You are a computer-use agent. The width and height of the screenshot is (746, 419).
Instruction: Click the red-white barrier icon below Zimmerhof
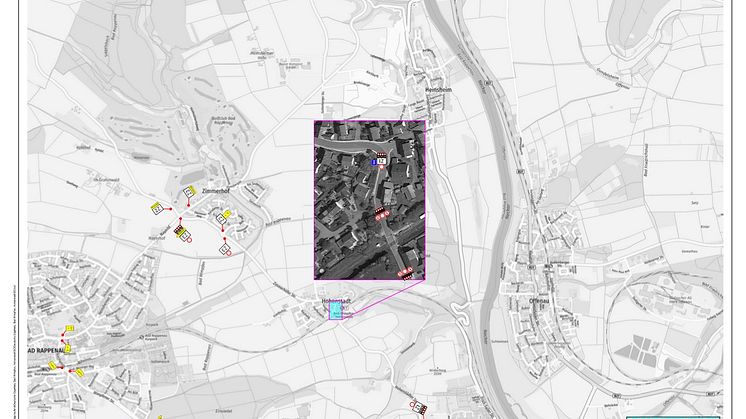pyautogui.click(x=179, y=231)
